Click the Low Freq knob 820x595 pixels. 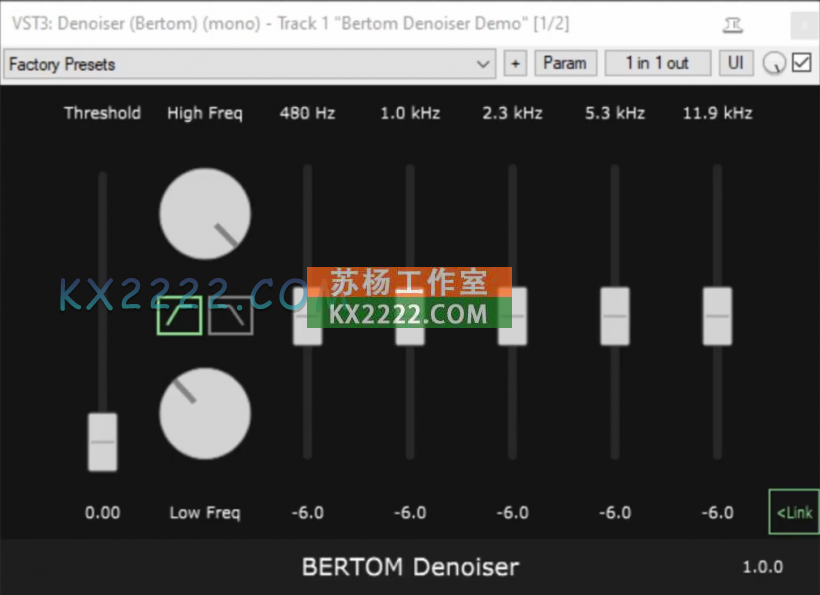(205, 414)
